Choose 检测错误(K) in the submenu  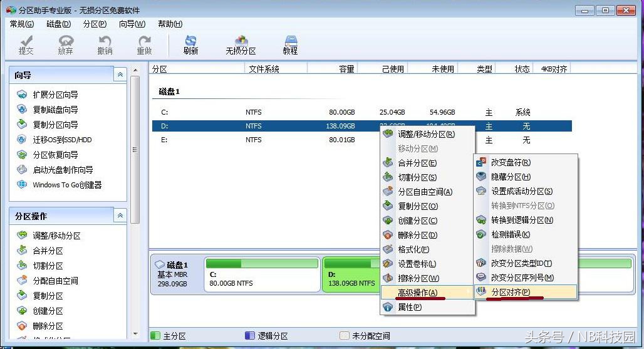526,234
